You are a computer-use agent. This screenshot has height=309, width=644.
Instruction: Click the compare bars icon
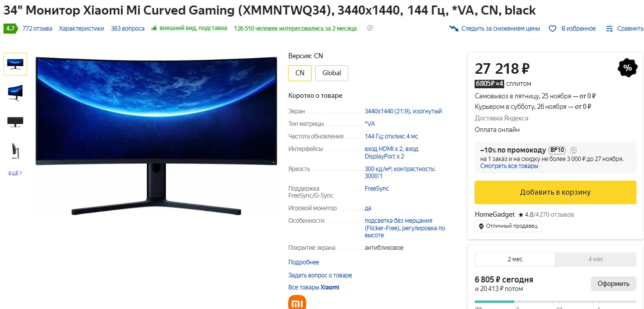click(x=609, y=29)
